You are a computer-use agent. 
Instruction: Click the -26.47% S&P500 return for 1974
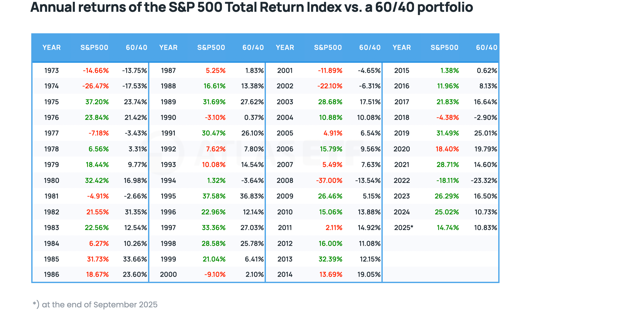click(x=96, y=86)
